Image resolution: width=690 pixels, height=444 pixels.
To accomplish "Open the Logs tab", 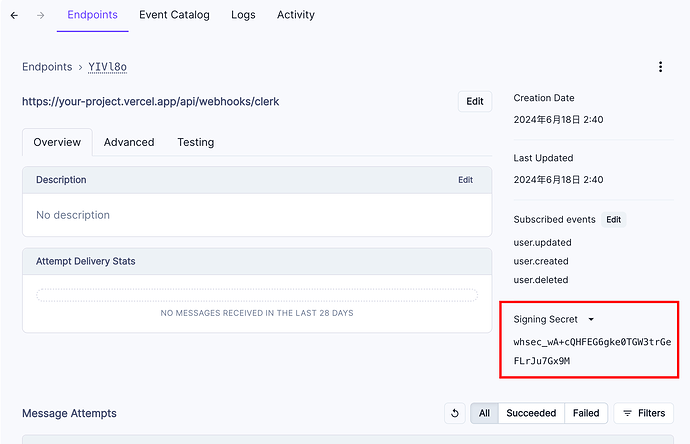I will [243, 15].
